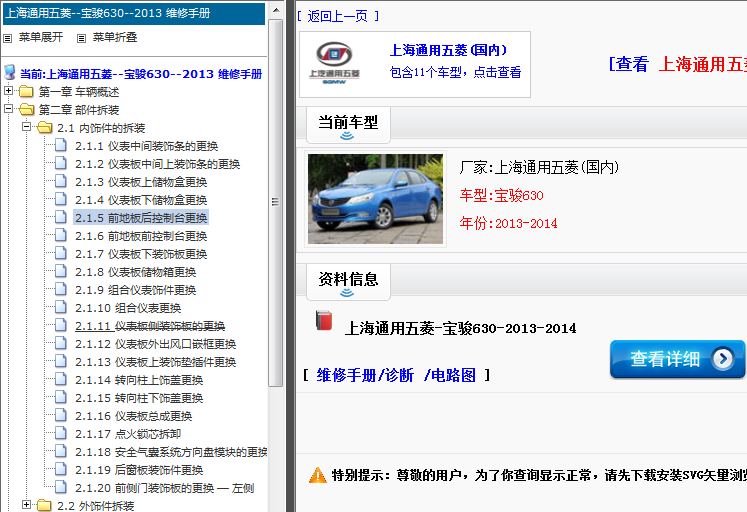Collapse the 2.1 内饰件的拆装 node

27,127
